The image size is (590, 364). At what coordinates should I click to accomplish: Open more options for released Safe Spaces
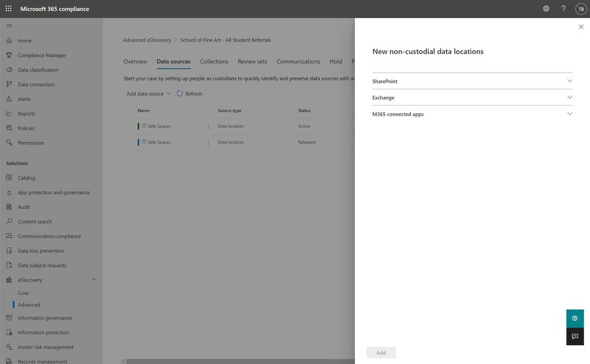(208, 143)
